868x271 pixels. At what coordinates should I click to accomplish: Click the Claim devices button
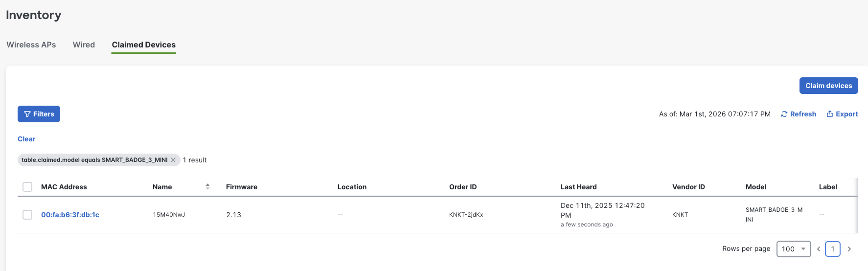click(x=828, y=86)
